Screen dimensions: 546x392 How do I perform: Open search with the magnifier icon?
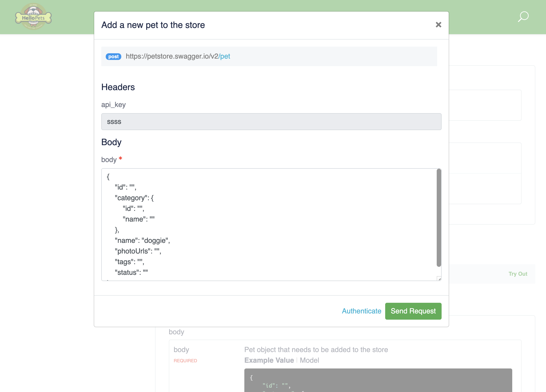tap(523, 17)
